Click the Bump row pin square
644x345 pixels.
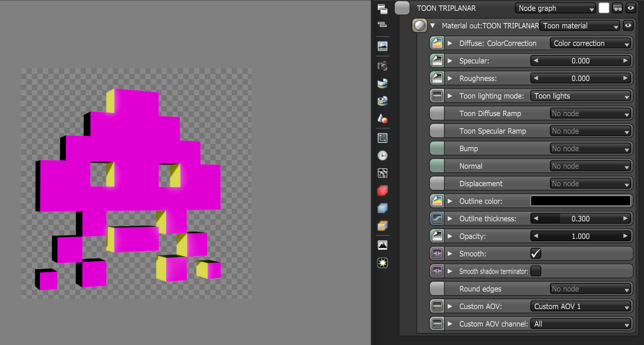coord(437,148)
